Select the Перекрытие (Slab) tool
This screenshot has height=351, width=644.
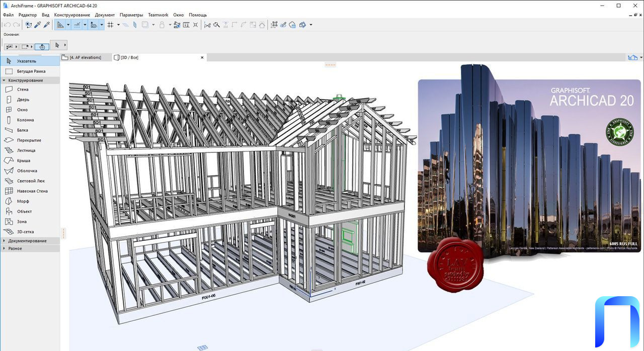(30, 140)
